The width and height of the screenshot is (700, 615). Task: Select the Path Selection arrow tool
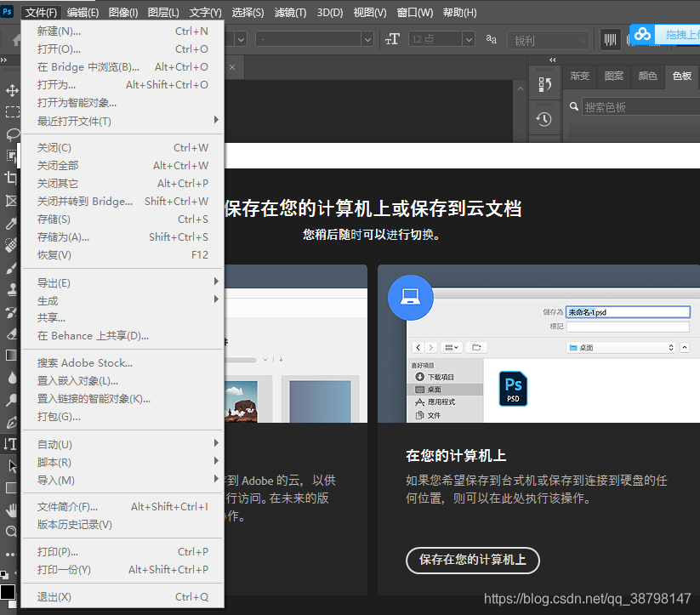12,466
